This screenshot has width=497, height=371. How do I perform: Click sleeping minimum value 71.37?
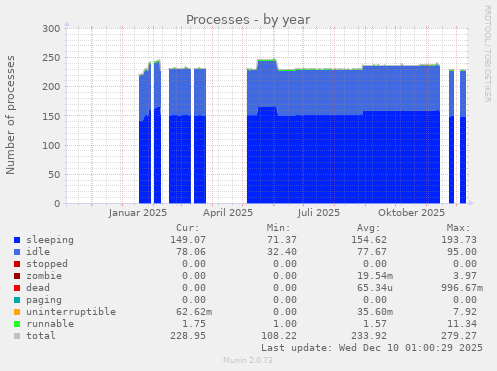[282, 240]
